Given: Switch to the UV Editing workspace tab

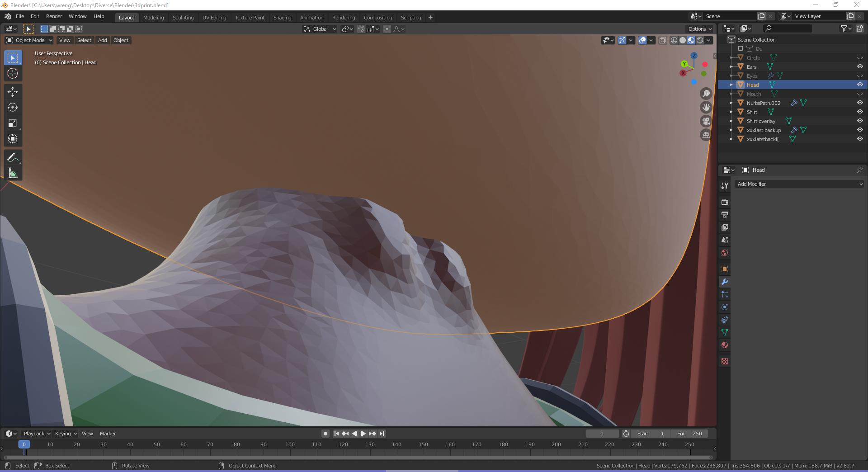Looking at the screenshot, I should pyautogui.click(x=214, y=18).
